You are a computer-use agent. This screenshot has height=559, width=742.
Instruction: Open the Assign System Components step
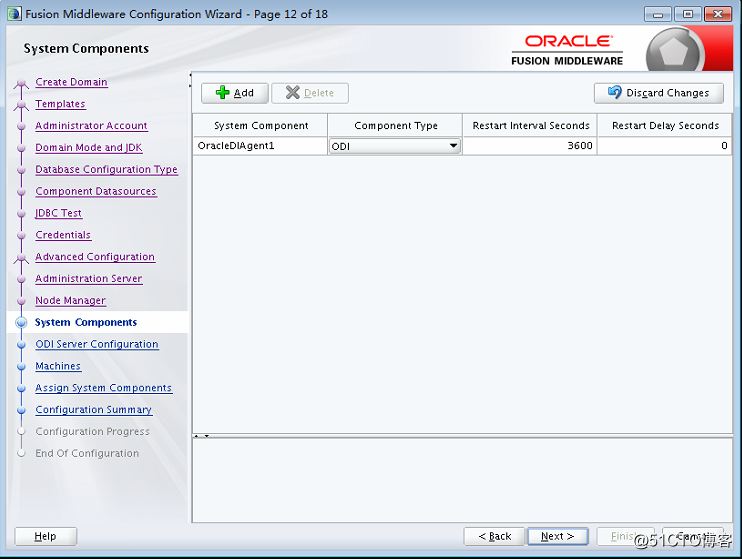[x=104, y=388]
